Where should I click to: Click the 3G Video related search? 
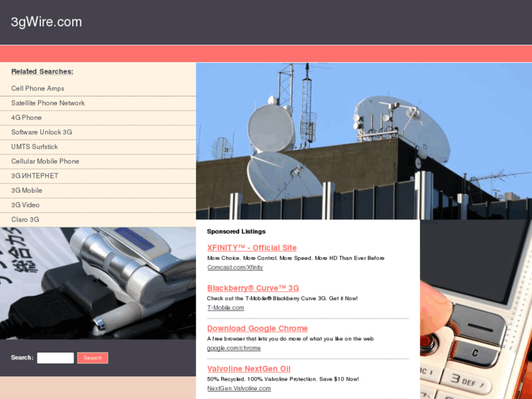25,205
